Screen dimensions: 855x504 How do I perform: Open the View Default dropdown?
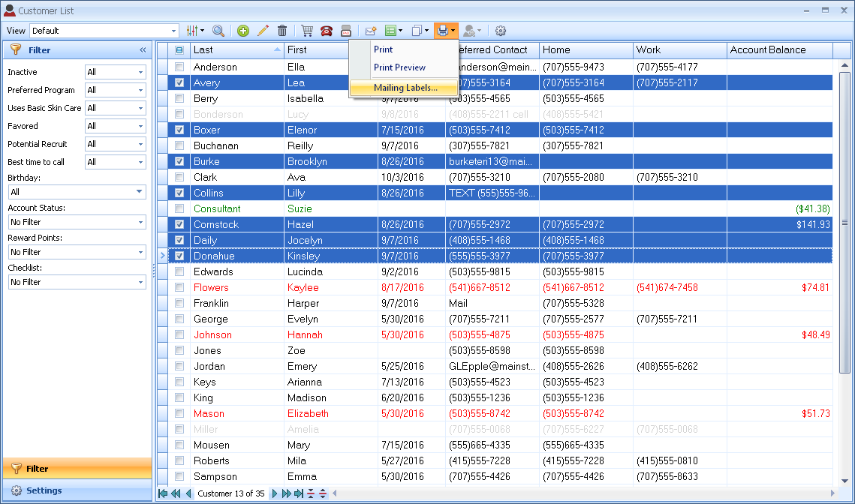[x=173, y=31]
